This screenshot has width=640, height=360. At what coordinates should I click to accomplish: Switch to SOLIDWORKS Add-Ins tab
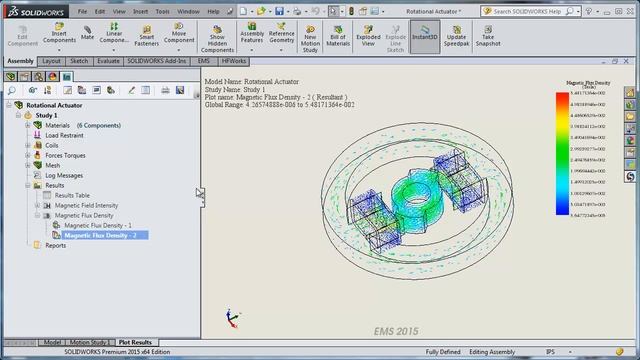pos(157,61)
